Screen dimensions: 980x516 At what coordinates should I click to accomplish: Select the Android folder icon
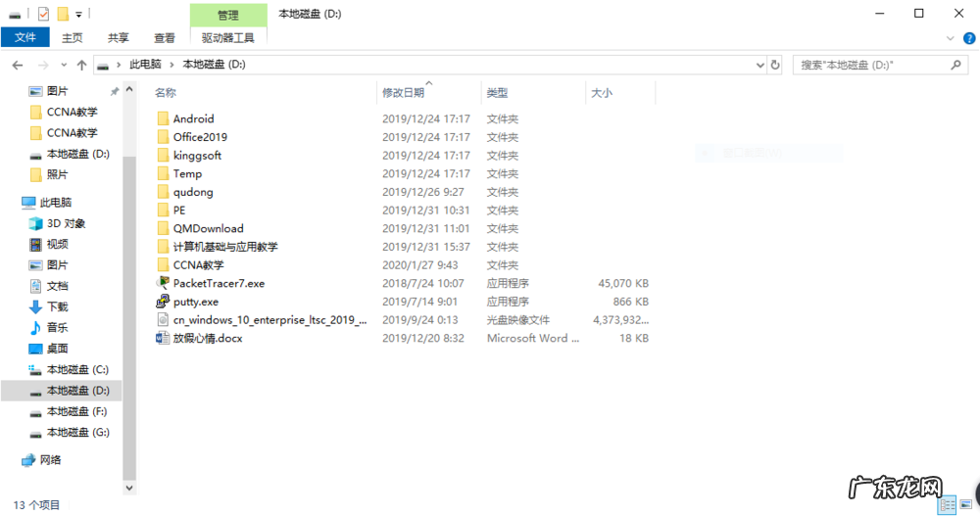click(x=163, y=118)
